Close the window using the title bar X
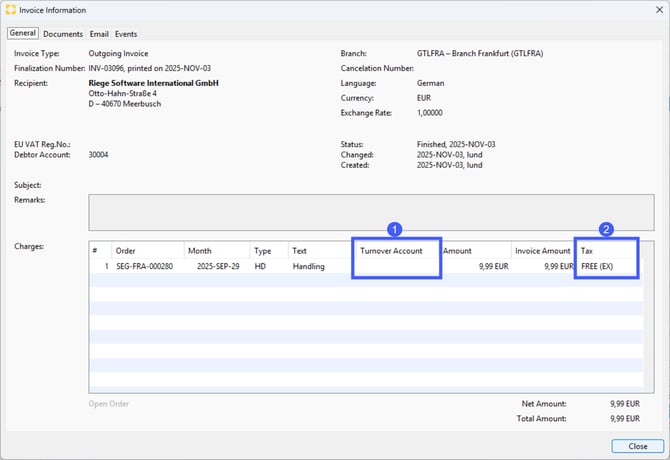 (658, 10)
